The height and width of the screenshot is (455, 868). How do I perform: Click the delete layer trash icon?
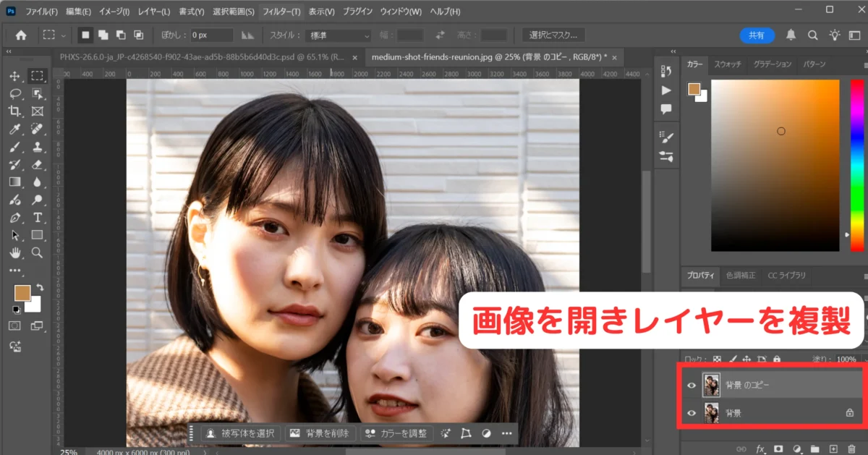pyautogui.click(x=851, y=449)
